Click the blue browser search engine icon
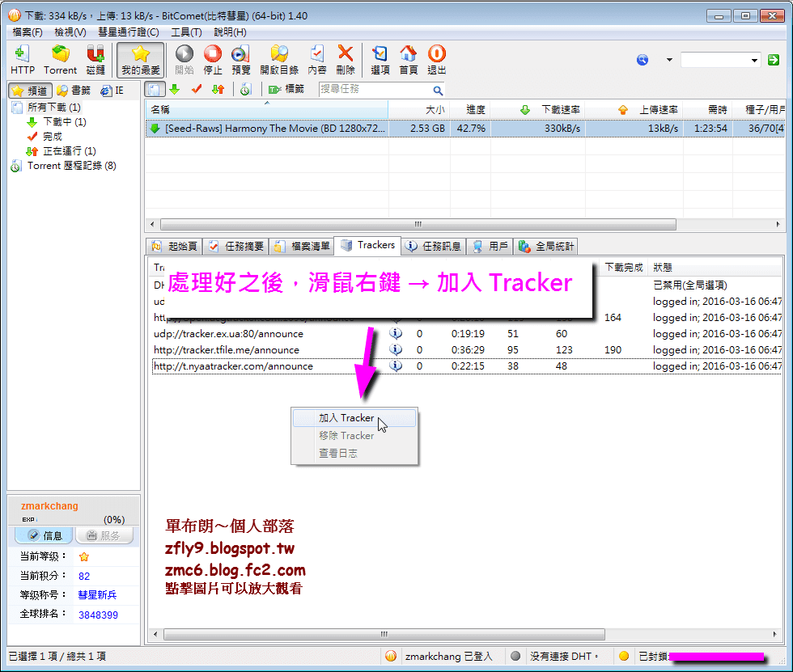Screen dimensions: 793x672 [x=642, y=60]
